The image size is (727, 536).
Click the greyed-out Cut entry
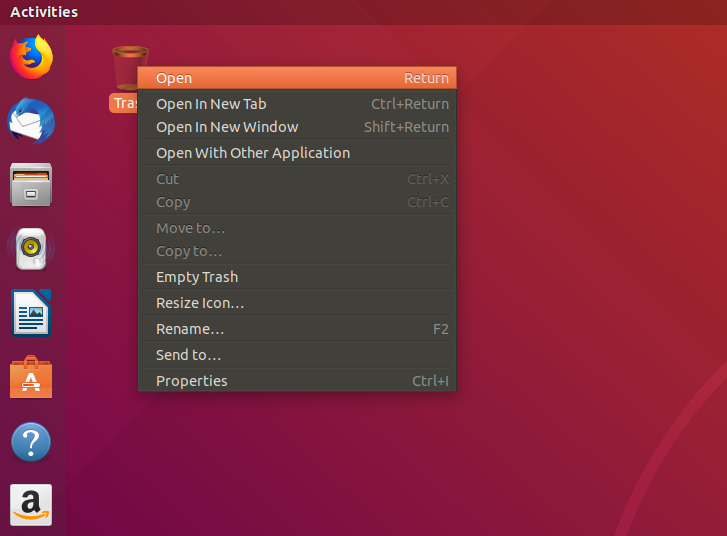pyautogui.click(x=297, y=179)
